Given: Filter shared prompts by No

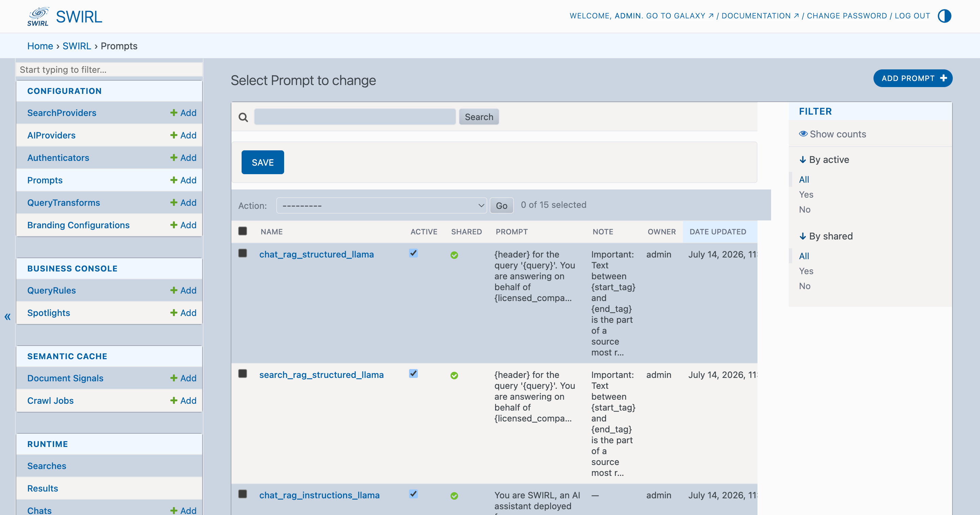Looking at the screenshot, I should (805, 286).
